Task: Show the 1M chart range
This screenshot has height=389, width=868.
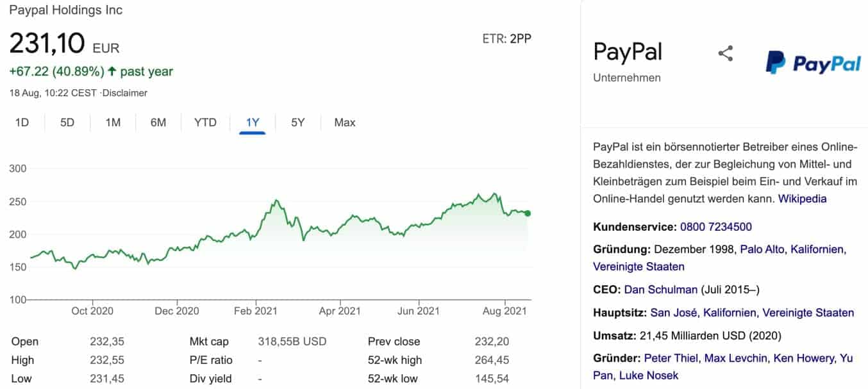Action: [113, 122]
